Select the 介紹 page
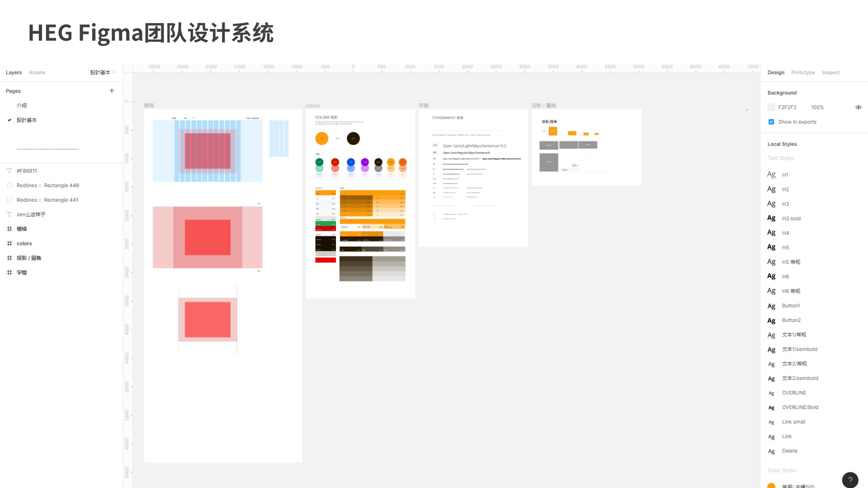Viewport: 868px width, 488px height. point(22,105)
